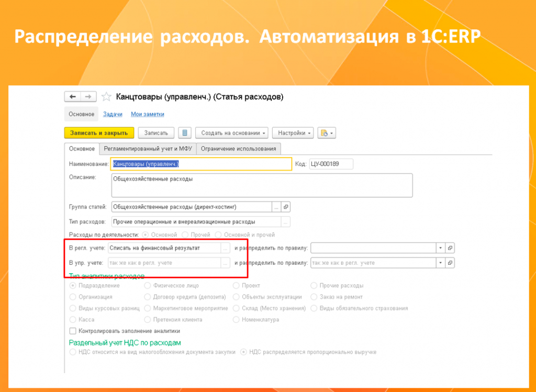Select the Основное top navigation section
Viewport: 536px width, 392px height.
(81, 114)
